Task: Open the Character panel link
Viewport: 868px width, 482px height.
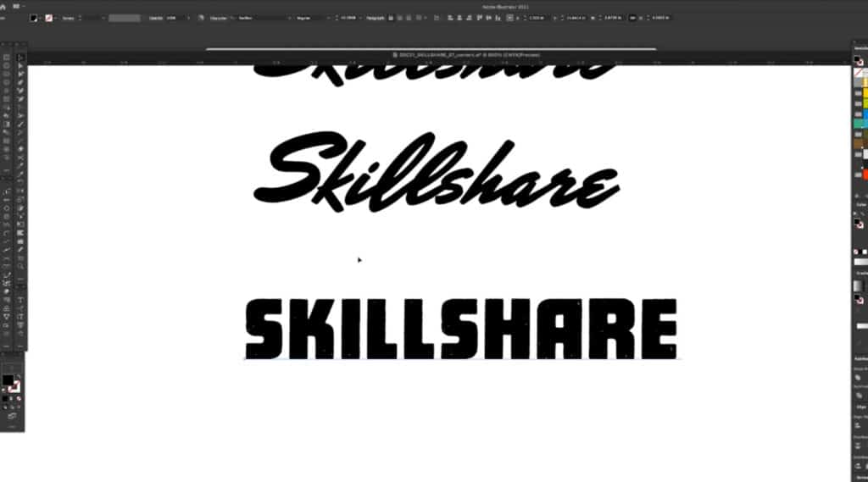Action: 218,19
